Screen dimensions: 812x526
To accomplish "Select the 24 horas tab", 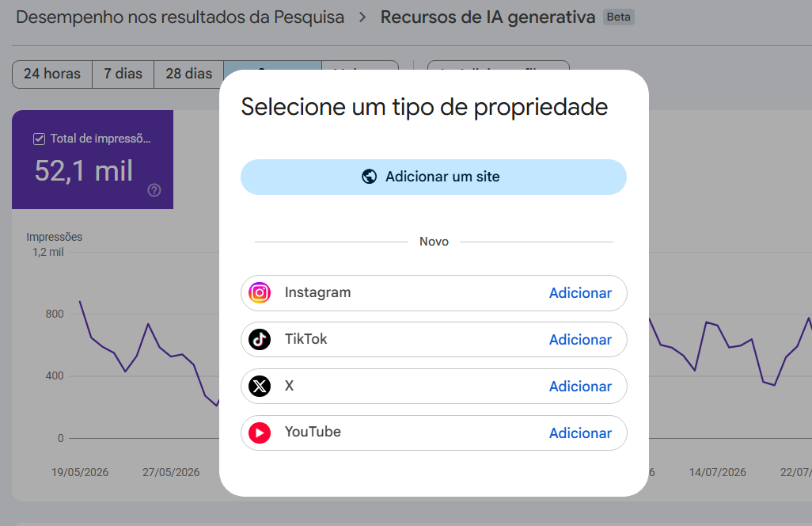I will pos(52,74).
